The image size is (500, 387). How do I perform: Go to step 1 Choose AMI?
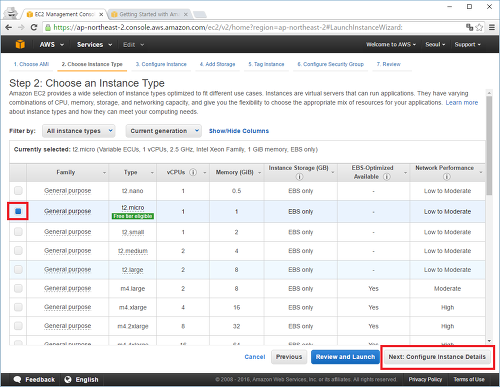[31, 64]
